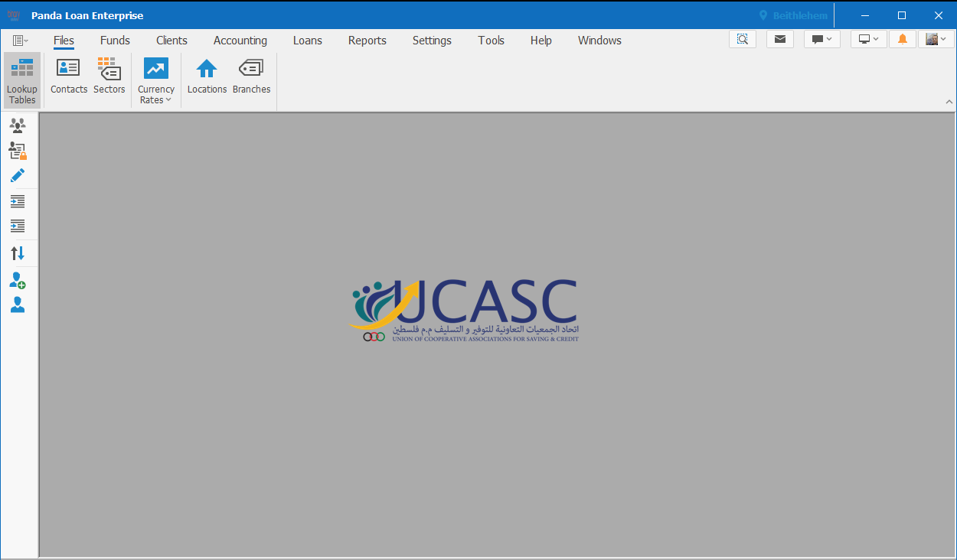Open Lookup Tables in the ribbon
Screen dimensions: 957x560
22,80
